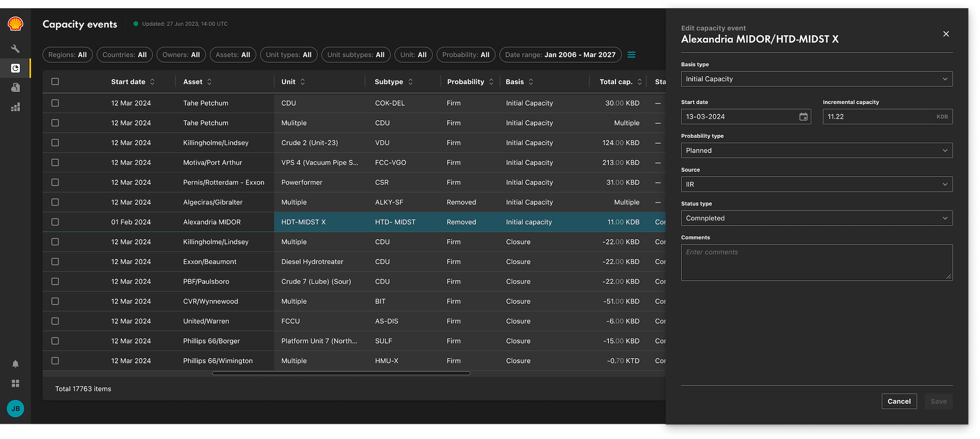This screenshot has height=439, width=980.
Task: Check the Phillips 66/Wimington row checkbox
Action: (x=55, y=360)
